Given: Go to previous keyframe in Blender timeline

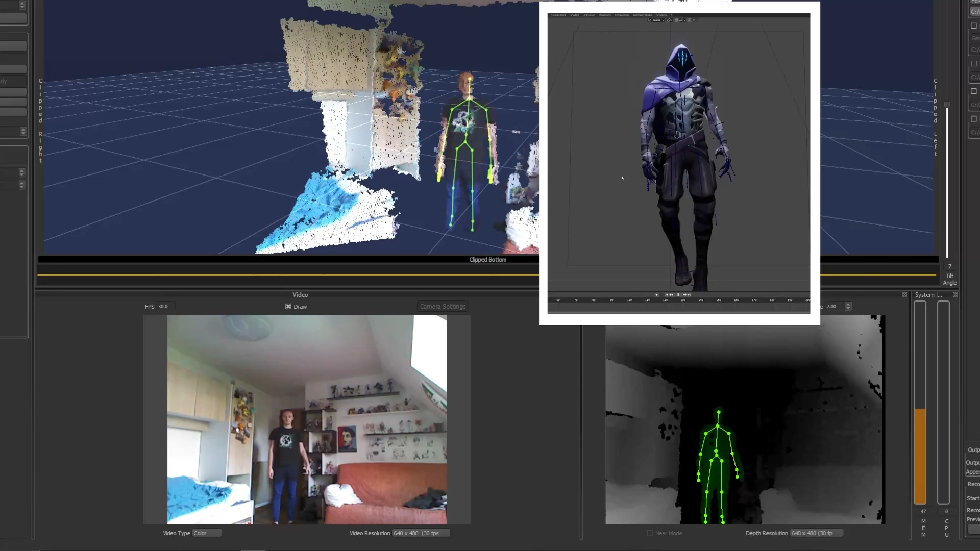Looking at the screenshot, I should 671,295.
